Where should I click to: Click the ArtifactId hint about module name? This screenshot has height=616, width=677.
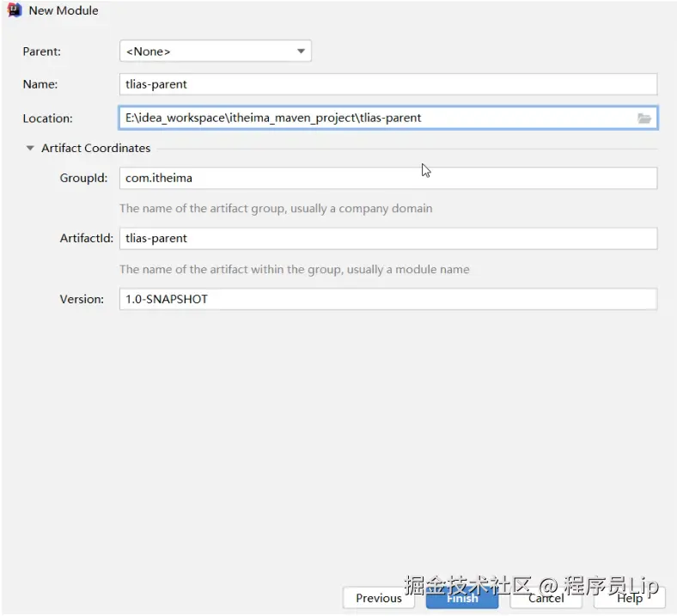click(295, 270)
